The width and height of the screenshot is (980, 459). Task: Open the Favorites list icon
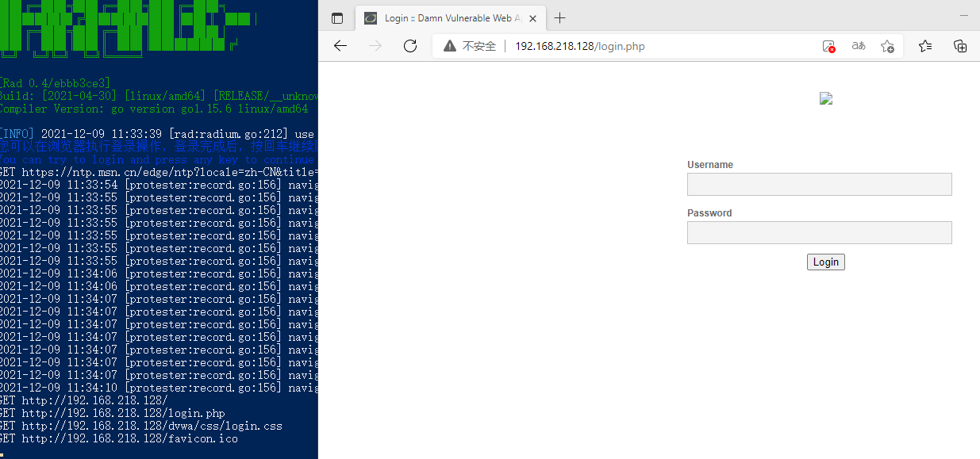point(925,46)
